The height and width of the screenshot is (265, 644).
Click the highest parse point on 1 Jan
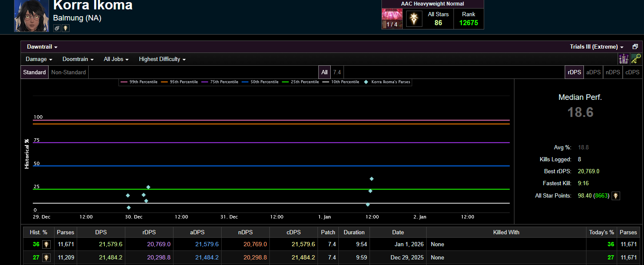click(372, 179)
